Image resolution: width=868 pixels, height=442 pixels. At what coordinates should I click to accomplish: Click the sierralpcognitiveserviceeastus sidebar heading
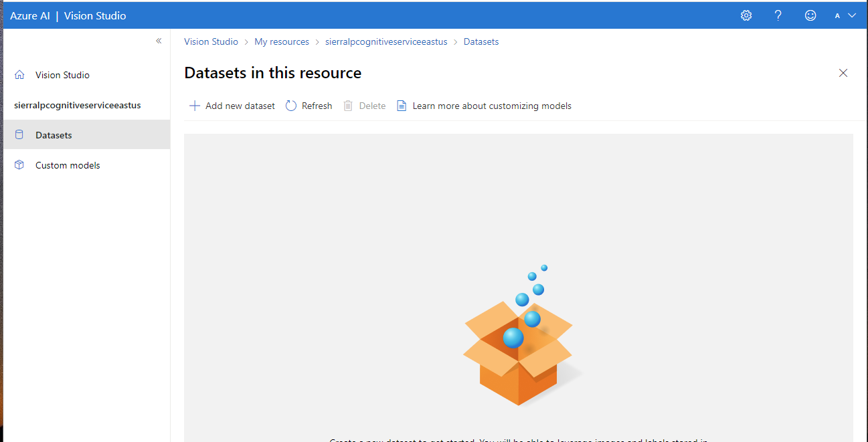pyautogui.click(x=78, y=105)
